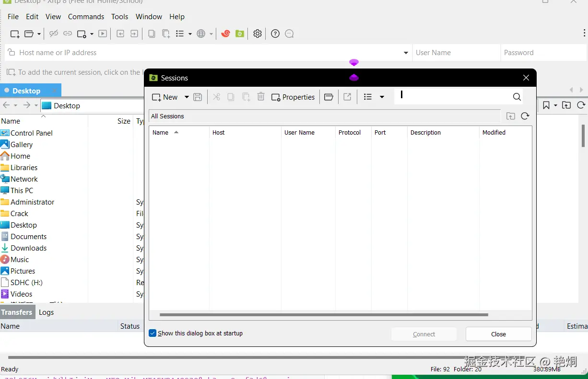
Task: Click the Properties button in Sessions dialog
Action: click(x=293, y=97)
